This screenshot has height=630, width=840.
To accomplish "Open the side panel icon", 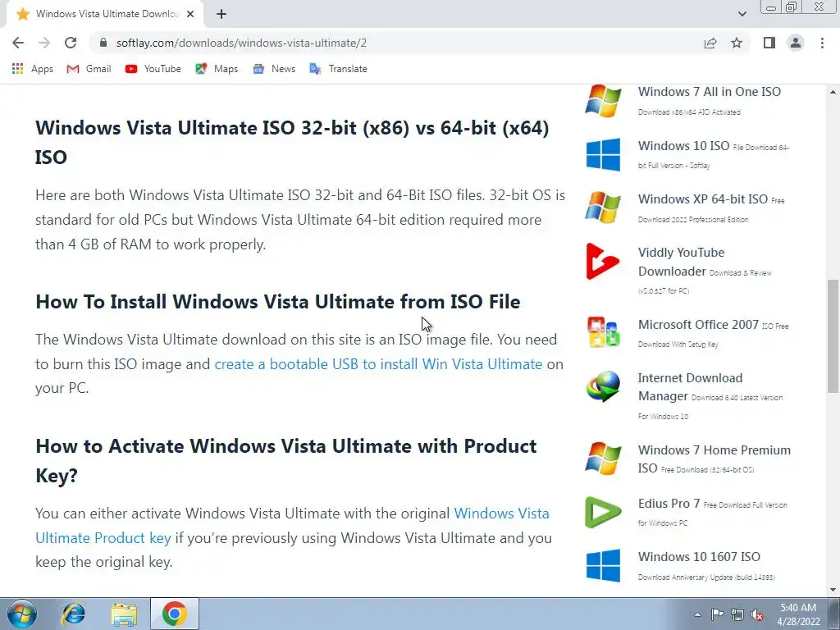I will [769, 43].
